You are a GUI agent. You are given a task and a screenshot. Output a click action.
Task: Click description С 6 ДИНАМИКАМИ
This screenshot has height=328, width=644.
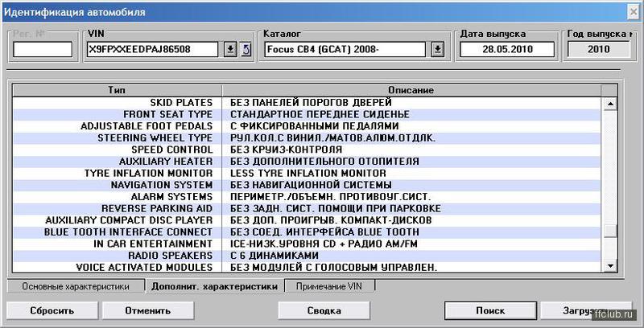275,256
